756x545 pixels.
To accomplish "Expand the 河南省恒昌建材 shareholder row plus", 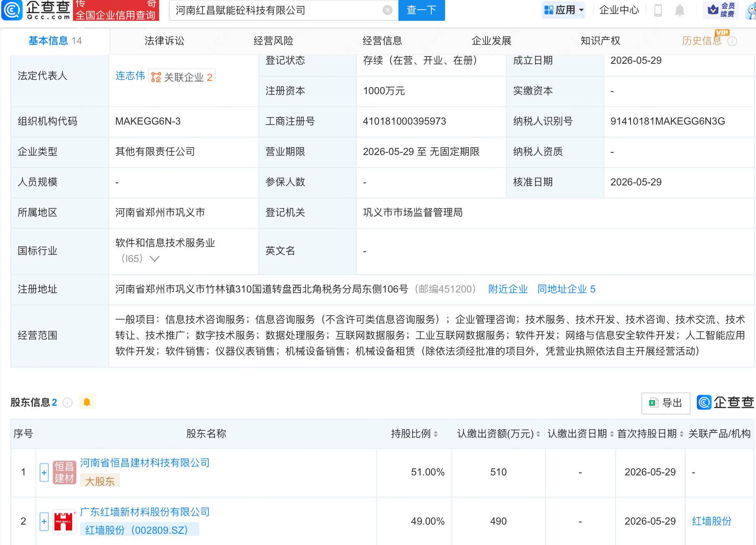I will point(44,472).
